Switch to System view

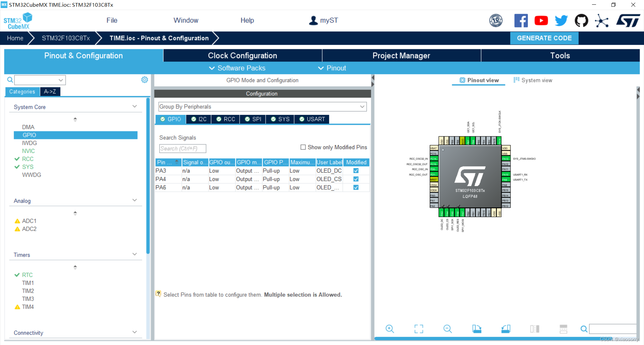[533, 80]
